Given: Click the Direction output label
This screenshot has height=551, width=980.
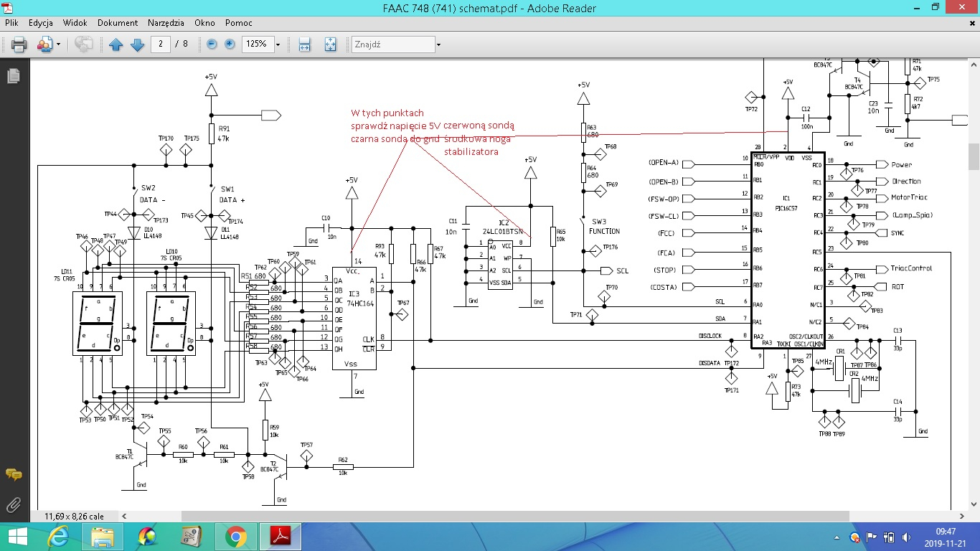Looking at the screenshot, I should pyautogui.click(x=906, y=181).
